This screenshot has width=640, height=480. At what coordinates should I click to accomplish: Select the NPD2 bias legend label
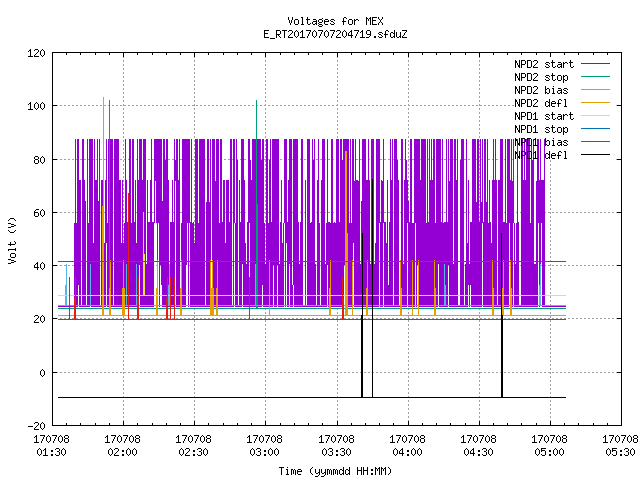tap(541, 90)
